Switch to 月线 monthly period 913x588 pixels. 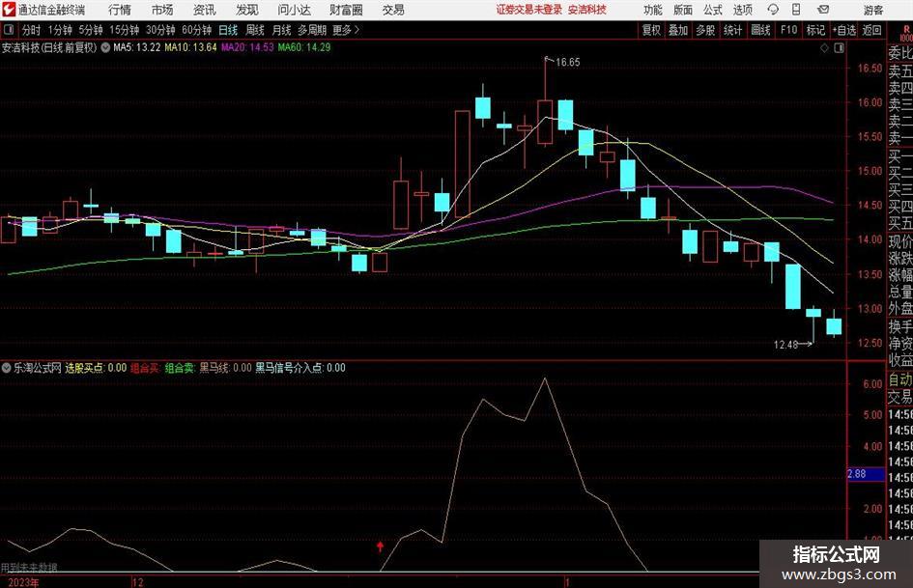(282, 30)
